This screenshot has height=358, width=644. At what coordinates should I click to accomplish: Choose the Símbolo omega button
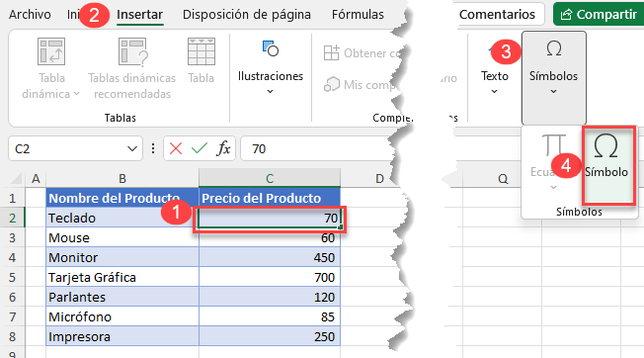pyautogui.click(x=606, y=158)
